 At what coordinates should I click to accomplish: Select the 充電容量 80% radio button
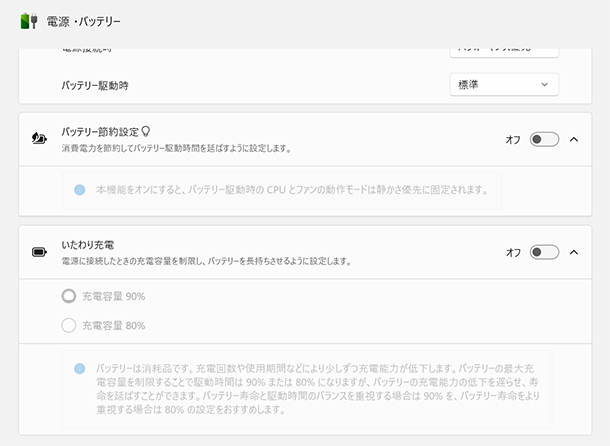click(69, 325)
